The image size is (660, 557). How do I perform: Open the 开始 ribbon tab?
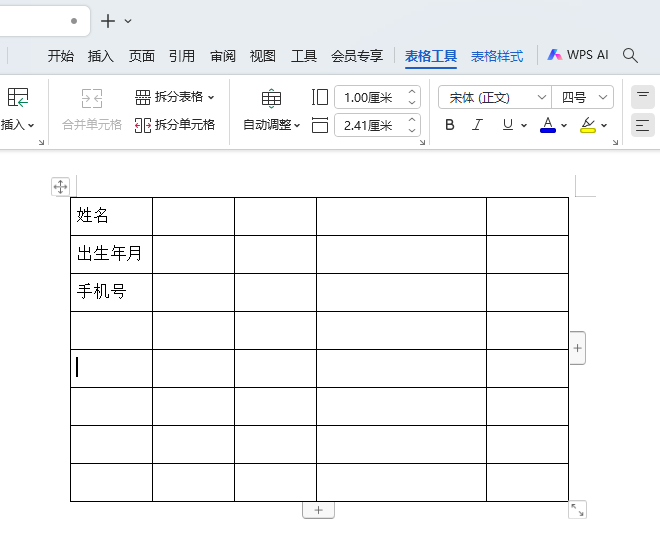pyautogui.click(x=61, y=56)
